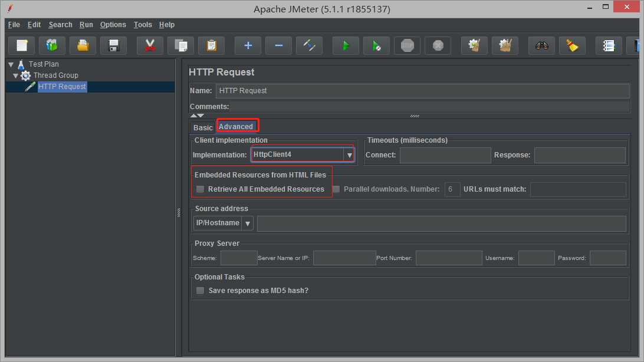Click the Comments input field
This screenshot has width=644, height=362.
[x=430, y=107]
